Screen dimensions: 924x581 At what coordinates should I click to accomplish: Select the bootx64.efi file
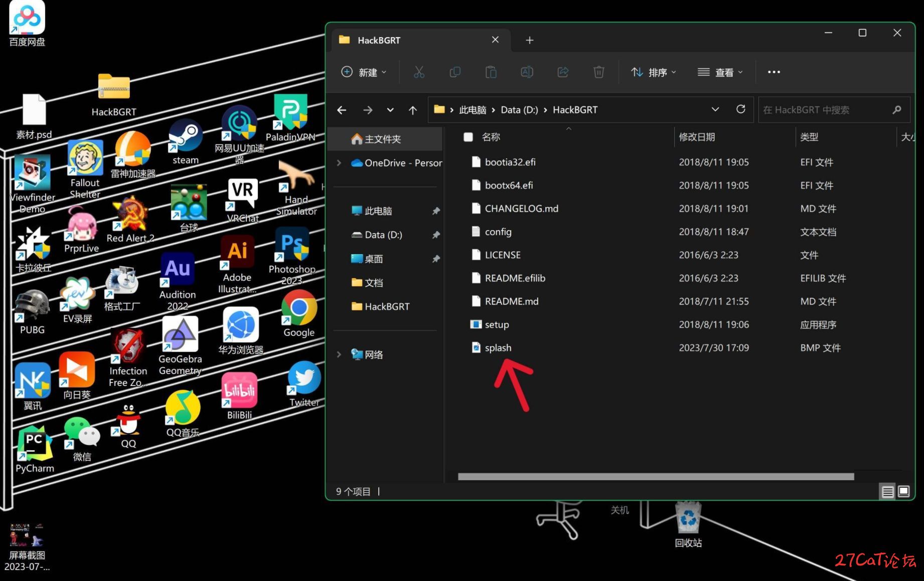pos(509,185)
